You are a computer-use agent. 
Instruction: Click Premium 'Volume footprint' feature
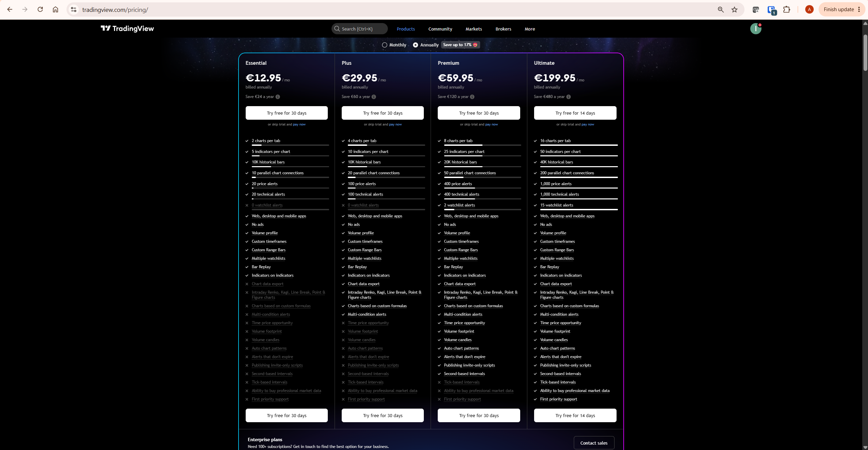tap(459, 331)
